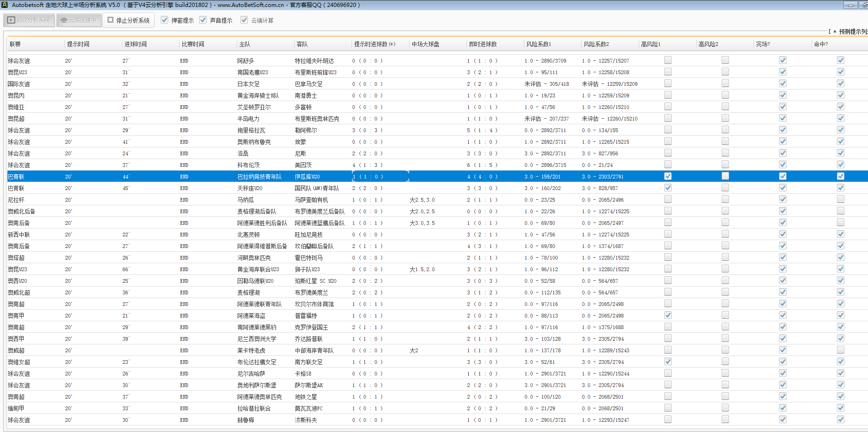The width and height of the screenshot is (868, 432).
Task: Click the 风险系数1 column header
Action: (x=539, y=44)
